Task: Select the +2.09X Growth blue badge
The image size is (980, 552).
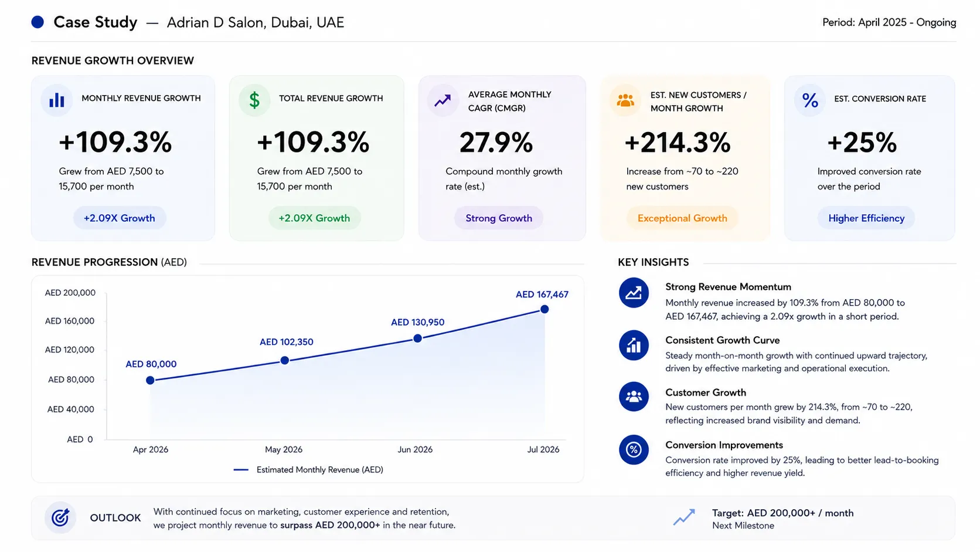Action: (x=120, y=218)
